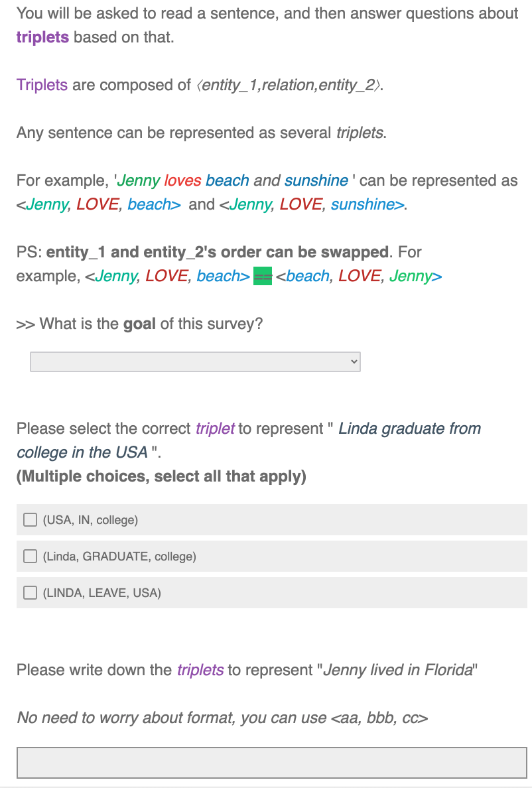Click italic purple "triplet" in Linda question
Screen dimensions: 532x788
(215, 428)
